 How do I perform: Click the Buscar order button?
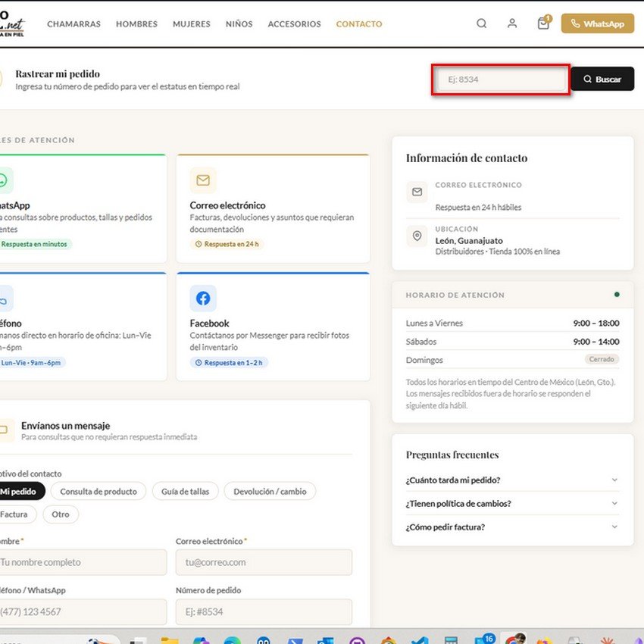(602, 79)
